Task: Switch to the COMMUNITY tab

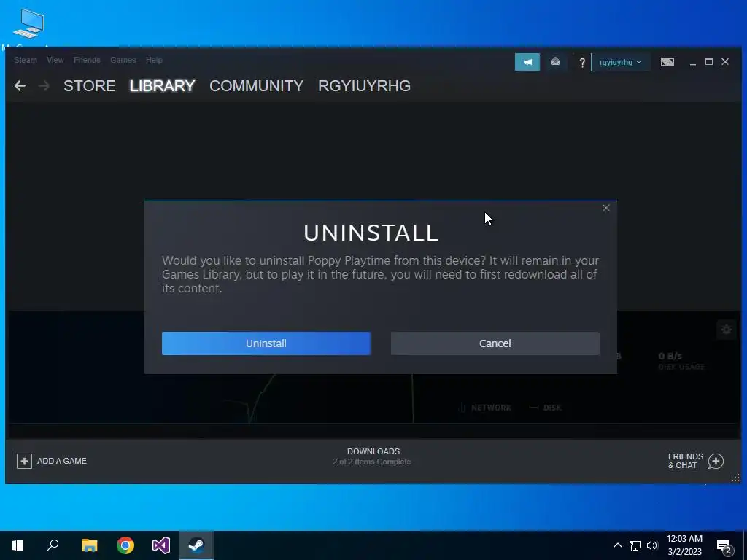Action: [x=256, y=86]
